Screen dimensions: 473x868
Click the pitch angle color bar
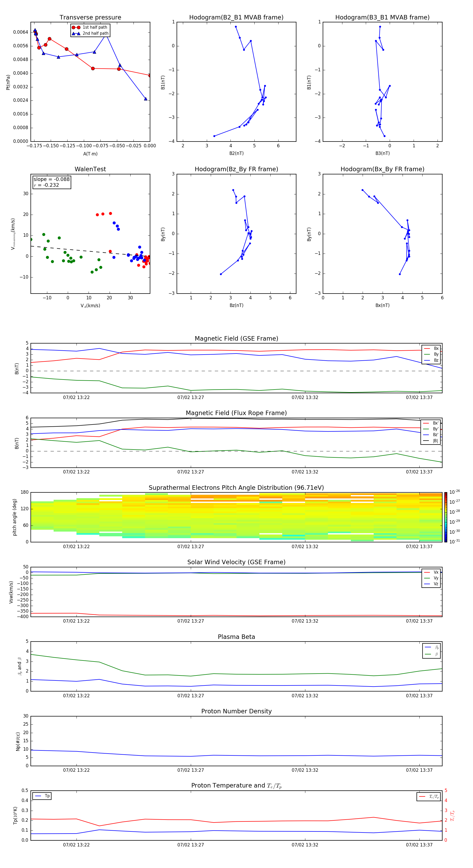pos(446,517)
